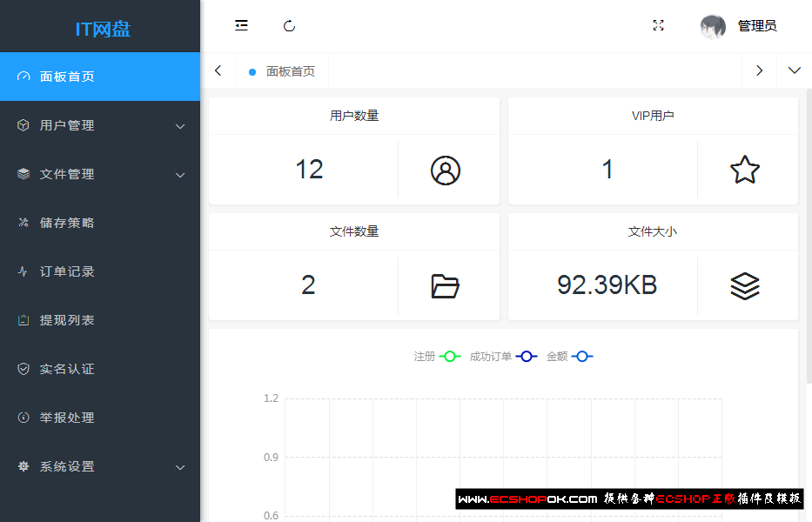Open 系统设置 sidebar menu
812x522 pixels.
[100, 466]
